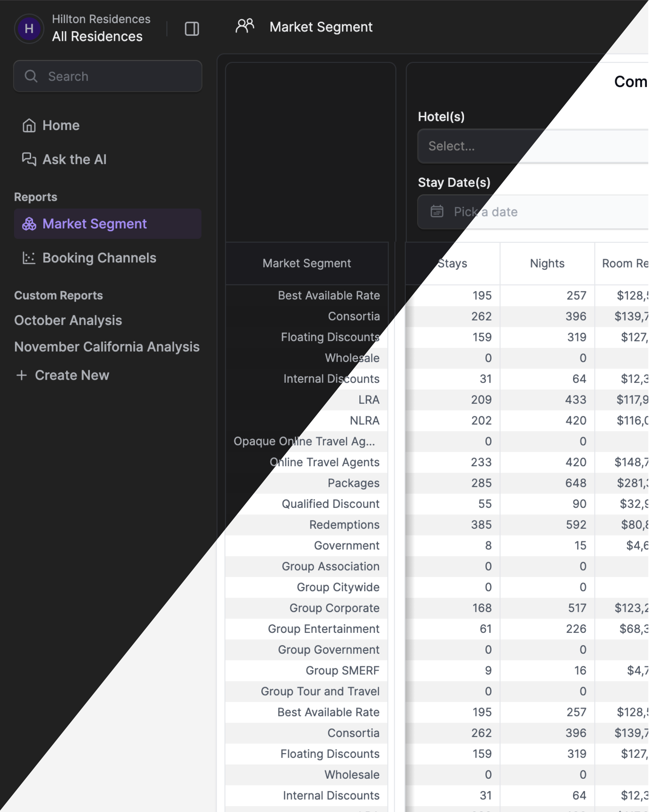Click the Booking Channels chart icon
This screenshot has width=649, height=812.
coord(29,258)
